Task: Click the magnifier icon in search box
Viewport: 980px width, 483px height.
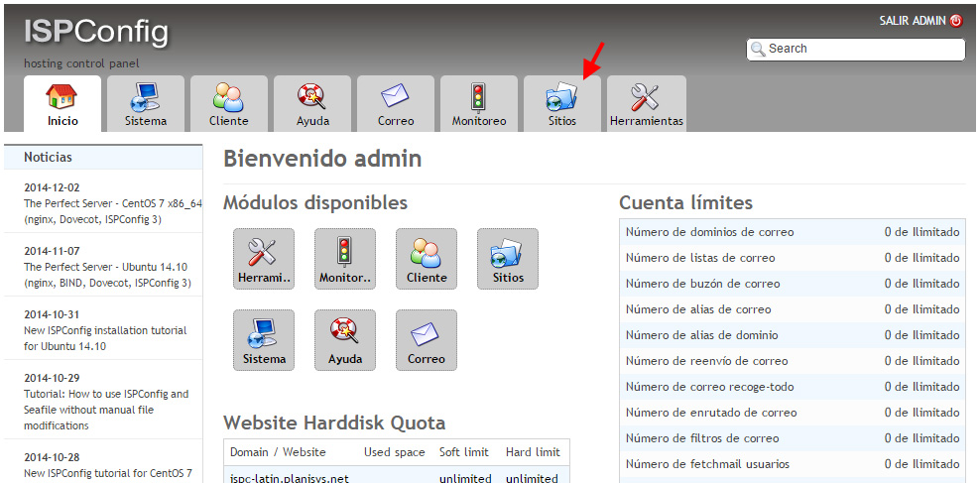Action: tap(758, 49)
